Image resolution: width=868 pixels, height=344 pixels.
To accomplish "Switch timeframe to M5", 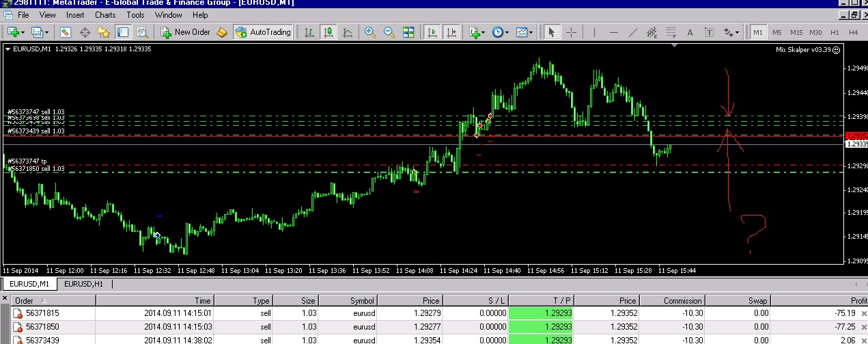I will [777, 31].
